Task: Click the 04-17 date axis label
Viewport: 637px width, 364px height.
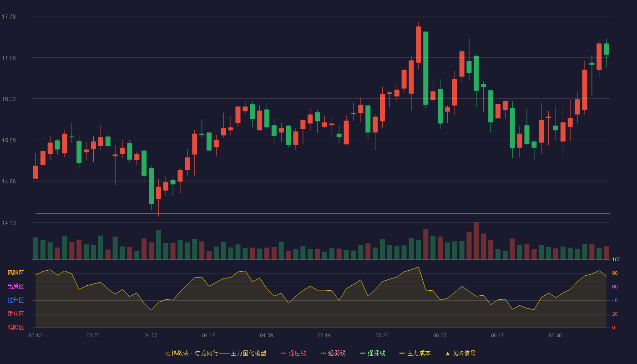Action: tap(208, 335)
